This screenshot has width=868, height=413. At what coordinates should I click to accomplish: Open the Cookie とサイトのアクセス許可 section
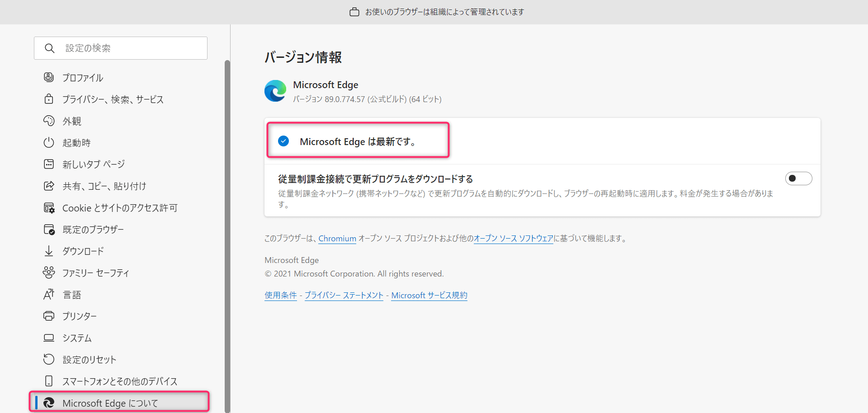point(120,208)
